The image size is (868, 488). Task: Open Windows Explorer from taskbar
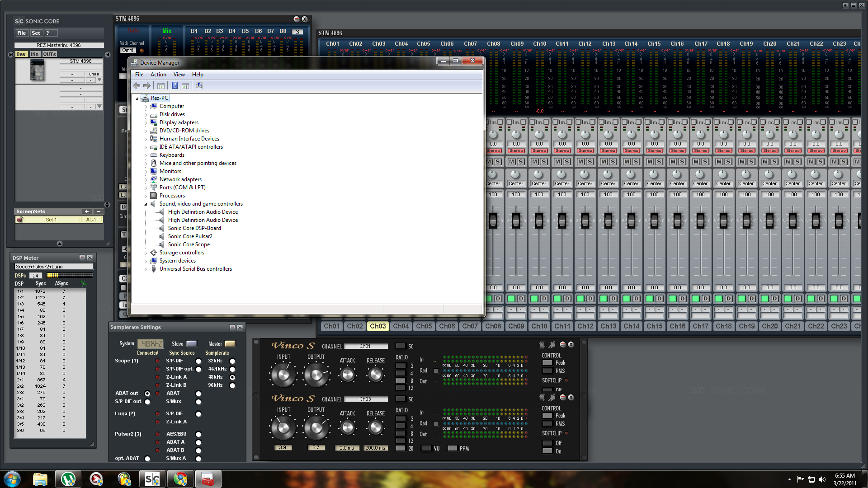pyautogui.click(x=40, y=479)
